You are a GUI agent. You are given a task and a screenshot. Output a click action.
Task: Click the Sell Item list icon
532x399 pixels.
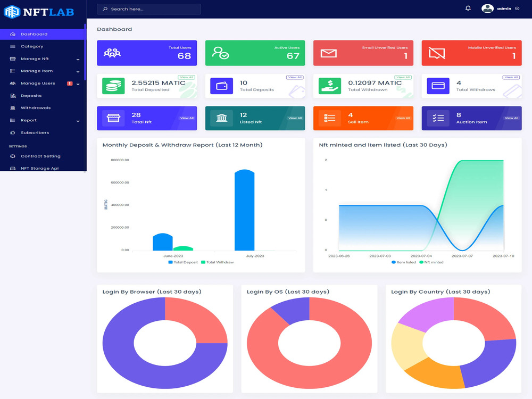[330, 118]
